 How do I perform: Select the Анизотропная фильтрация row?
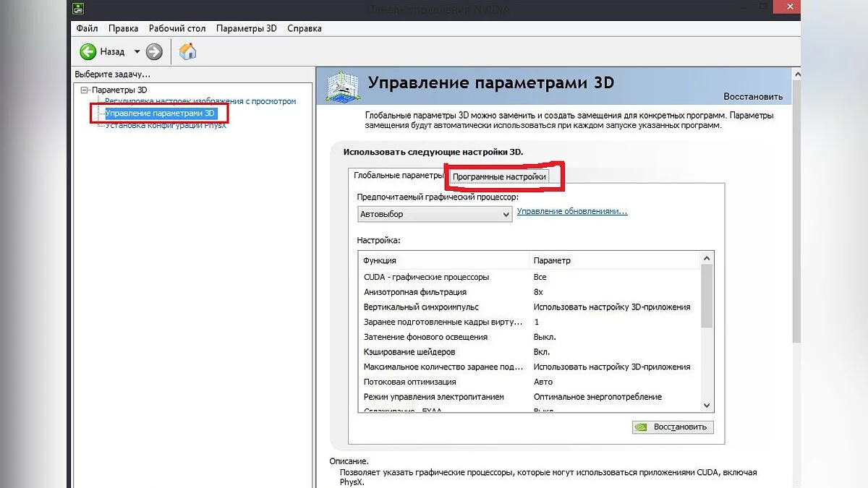tap(529, 292)
